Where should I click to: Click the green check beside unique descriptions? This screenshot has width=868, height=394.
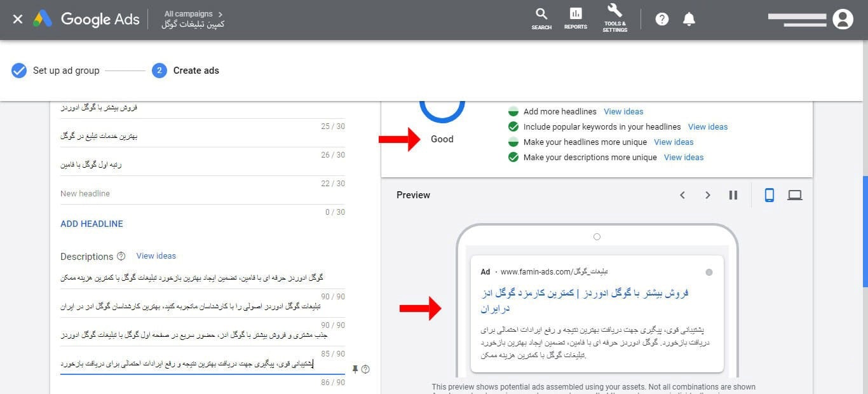[513, 157]
